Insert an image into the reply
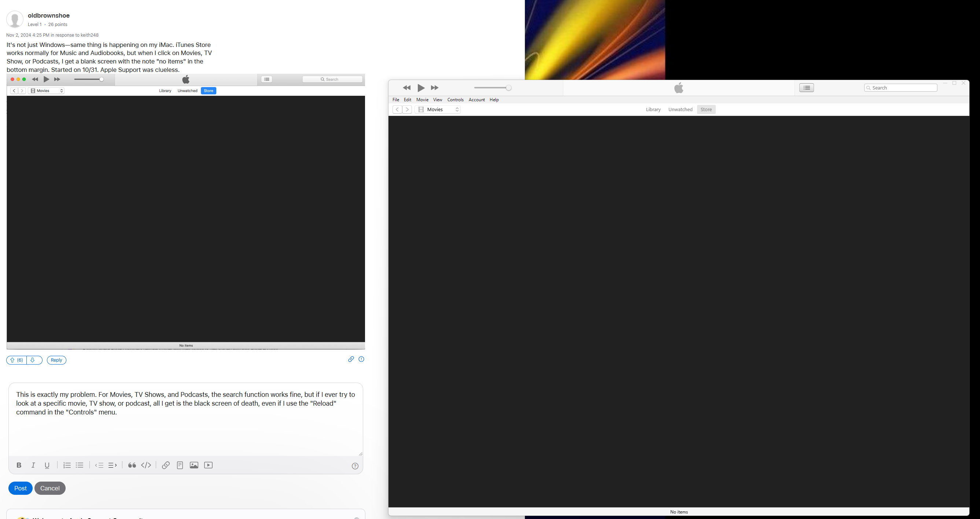The height and width of the screenshot is (519, 980). (194, 465)
